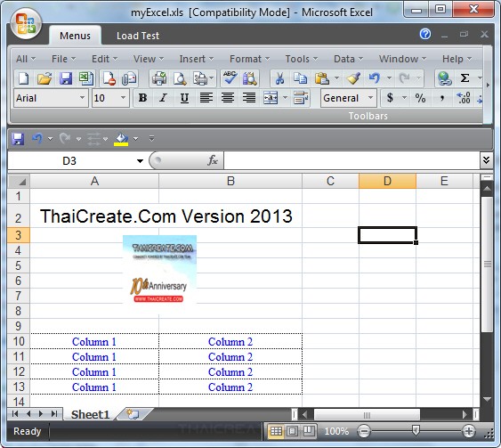Click the Insert Function fx button

coord(213,160)
